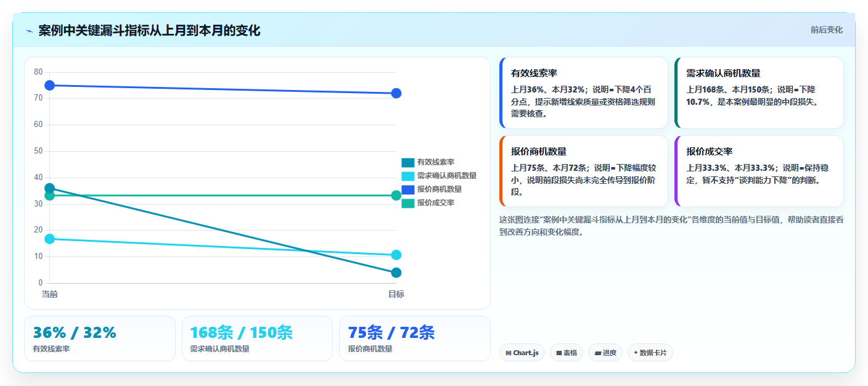
Task: Select the 36% / 32% stat card
Action: point(100,339)
